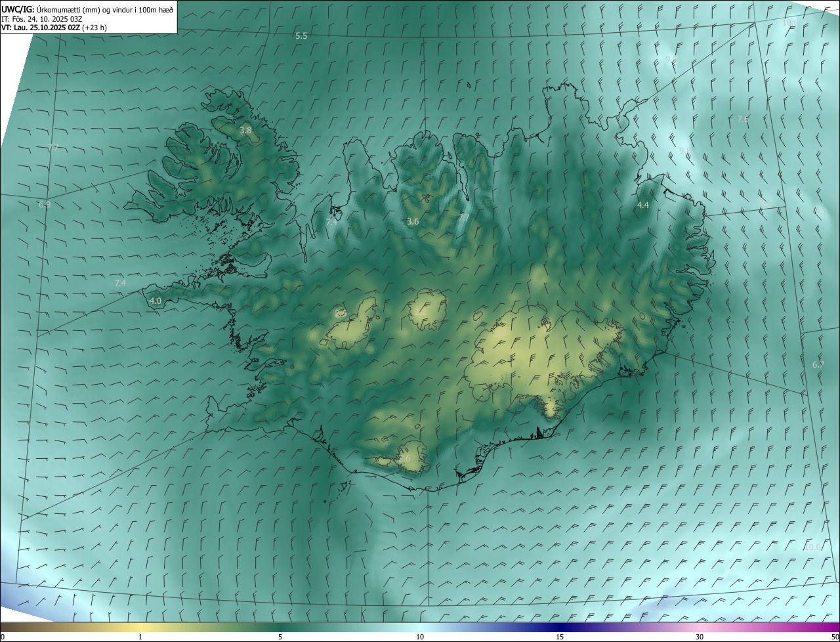Click the pale yellow band of colour scale
This screenshot has height=642, width=840.
tap(141, 627)
